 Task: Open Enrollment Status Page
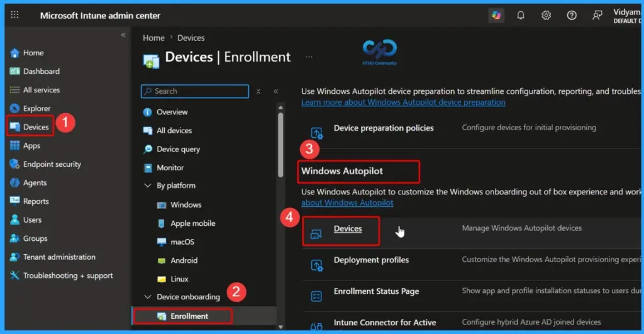tap(376, 291)
